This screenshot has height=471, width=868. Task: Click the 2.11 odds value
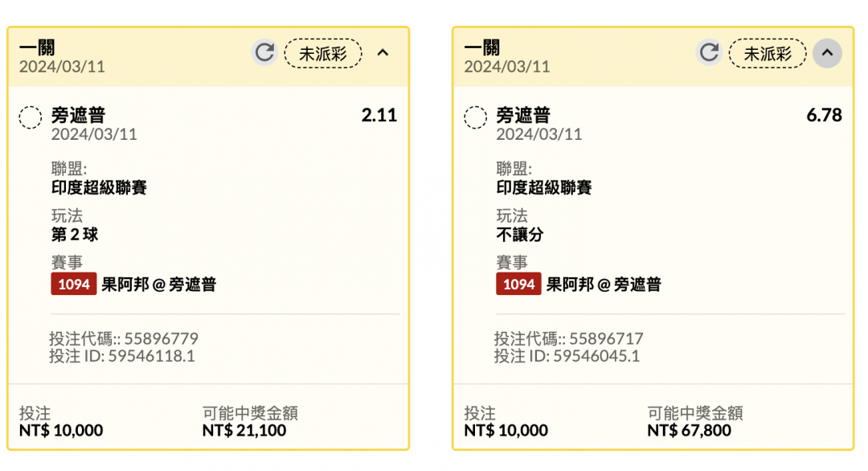(x=379, y=115)
